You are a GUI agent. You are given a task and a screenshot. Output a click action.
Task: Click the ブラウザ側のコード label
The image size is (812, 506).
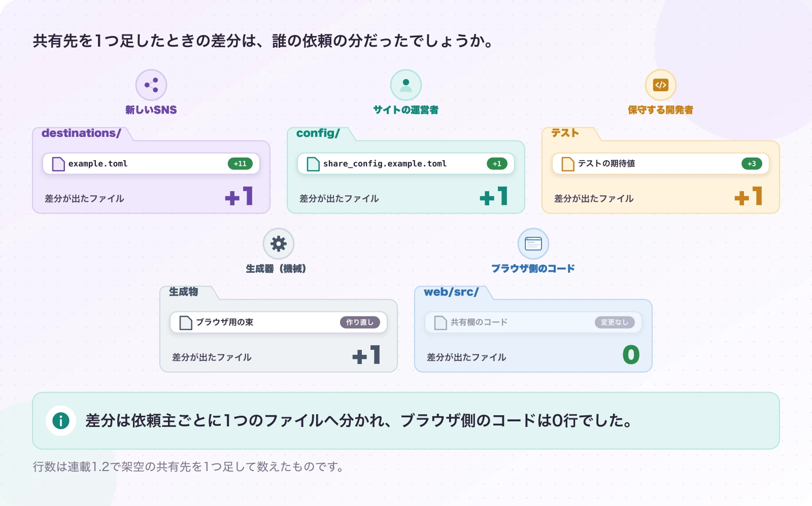533,269
